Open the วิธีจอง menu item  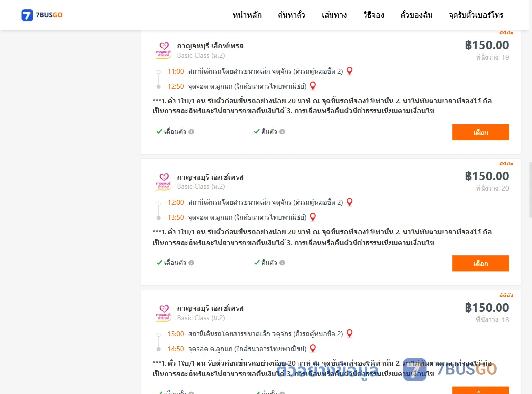(x=373, y=15)
